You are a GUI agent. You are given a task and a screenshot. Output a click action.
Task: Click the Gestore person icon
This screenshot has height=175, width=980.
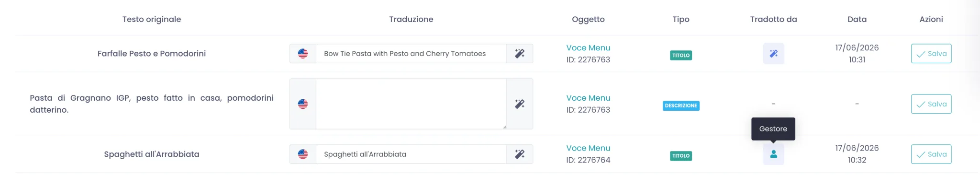pyautogui.click(x=773, y=154)
